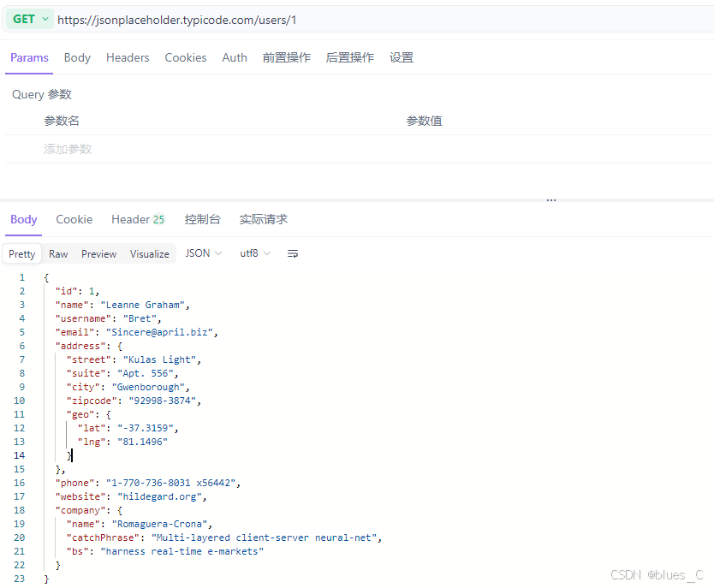Click the "geo" key on line 11
Viewport: 714px width, 588px height.
point(80,414)
